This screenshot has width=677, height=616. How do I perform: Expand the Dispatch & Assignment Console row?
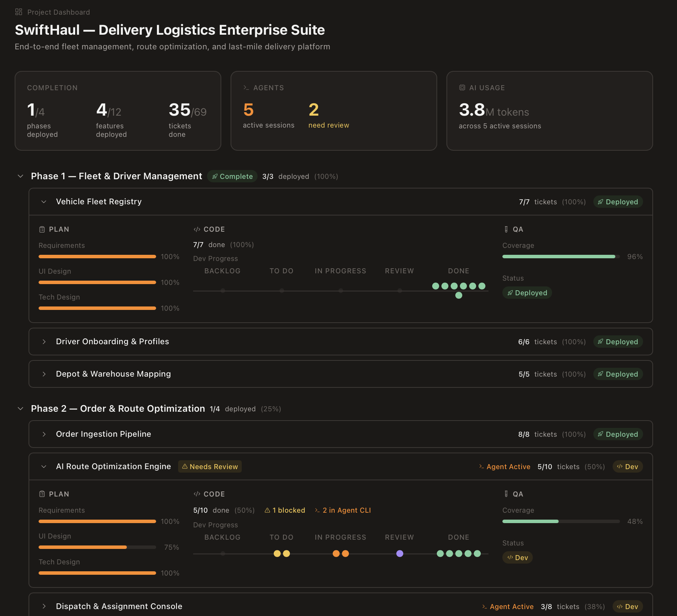pyautogui.click(x=44, y=606)
